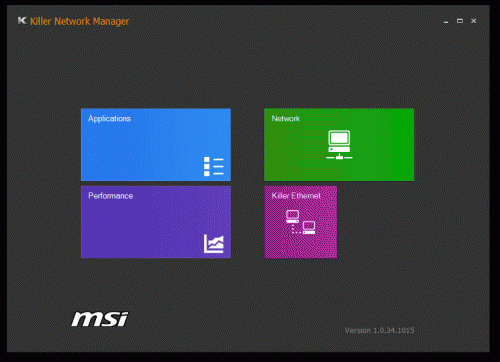Open the Applications tile
The image size is (500, 362).
(156, 145)
